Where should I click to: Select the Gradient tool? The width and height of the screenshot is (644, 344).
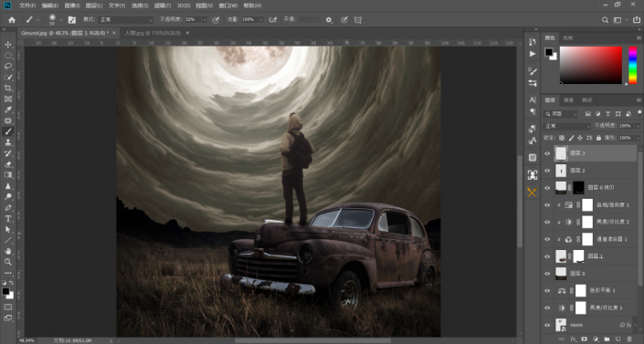point(8,175)
